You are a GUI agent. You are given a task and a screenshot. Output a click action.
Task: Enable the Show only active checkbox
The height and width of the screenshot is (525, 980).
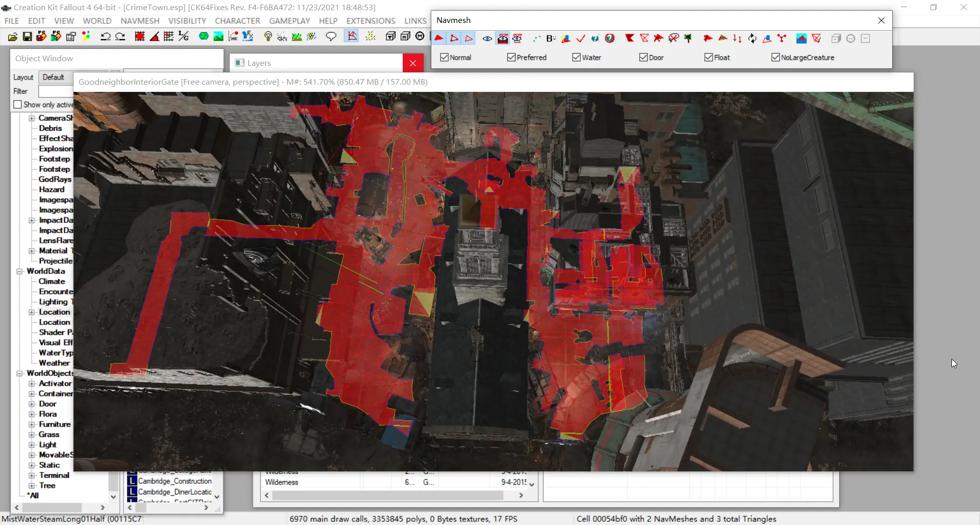[18, 105]
